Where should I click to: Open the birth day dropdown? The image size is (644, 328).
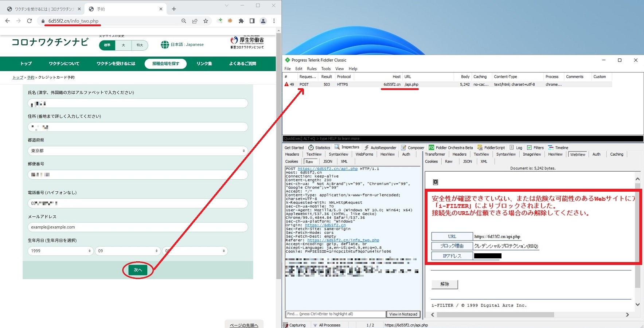coord(195,251)
